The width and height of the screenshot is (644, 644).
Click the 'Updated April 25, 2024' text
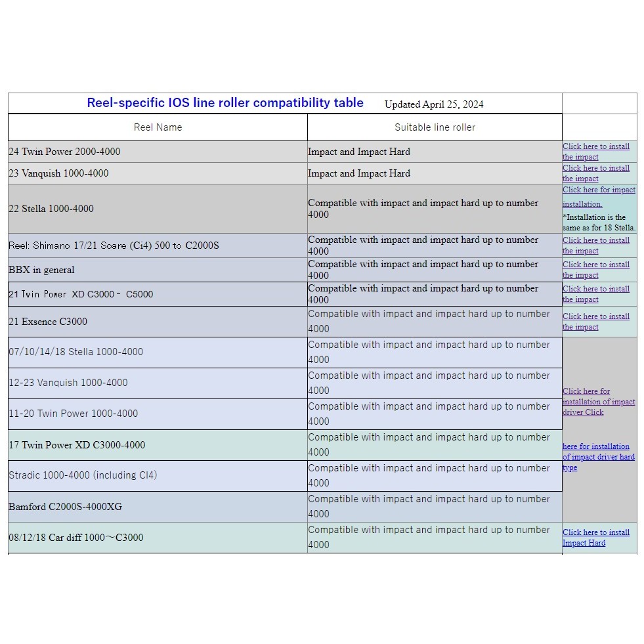click(434, 104)
